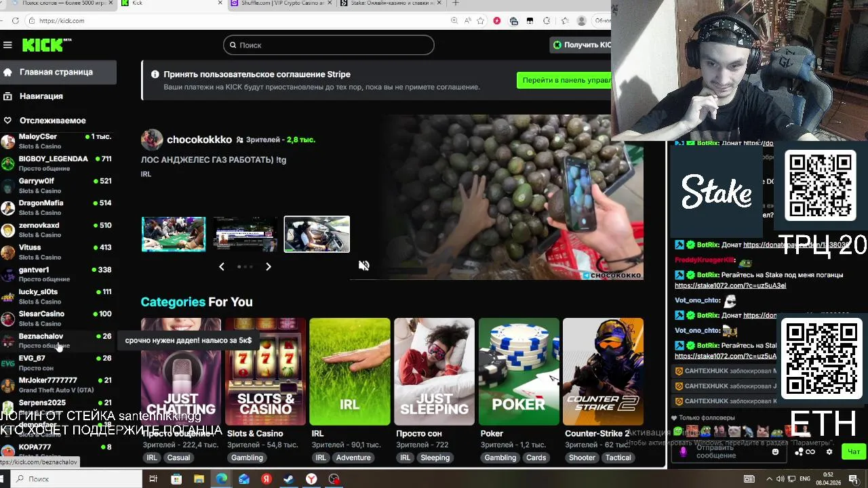Click the Получить KICK button
The height and width of the screenshot is (488, 868).
point(581,45)
